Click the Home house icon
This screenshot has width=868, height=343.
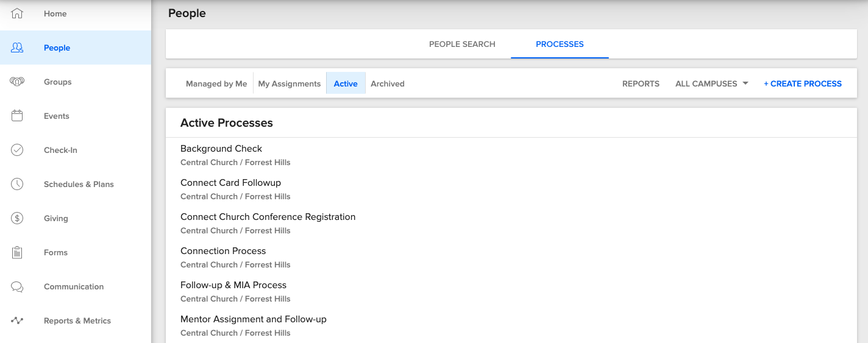[x=17, y=13]
